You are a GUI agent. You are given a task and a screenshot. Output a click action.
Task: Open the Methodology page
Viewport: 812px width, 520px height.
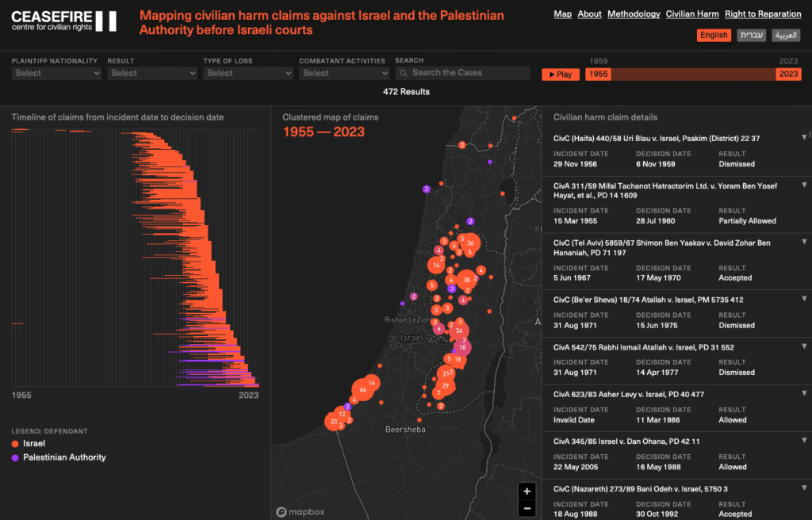pos(634,14)
